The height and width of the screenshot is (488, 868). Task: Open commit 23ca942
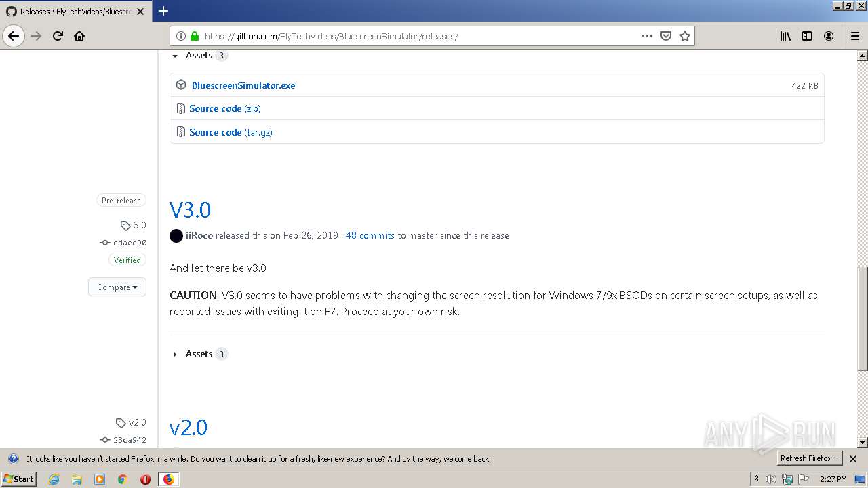123,439
